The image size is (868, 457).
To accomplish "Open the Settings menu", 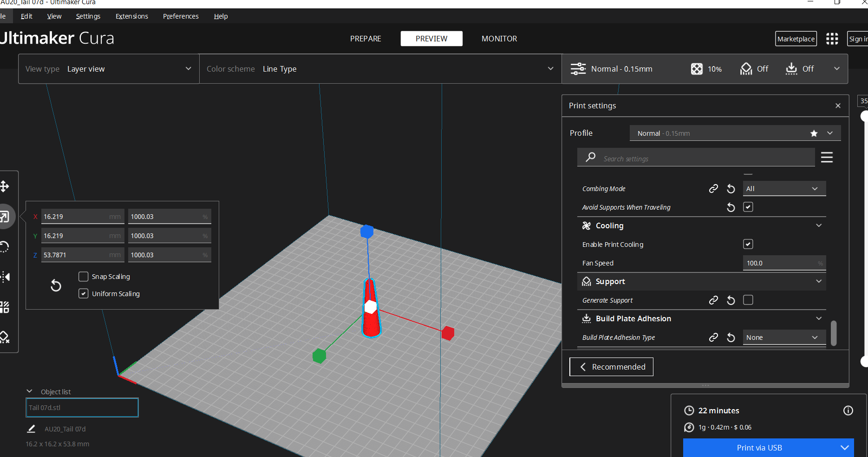I will pyautogui.click(x=88, y=16).
